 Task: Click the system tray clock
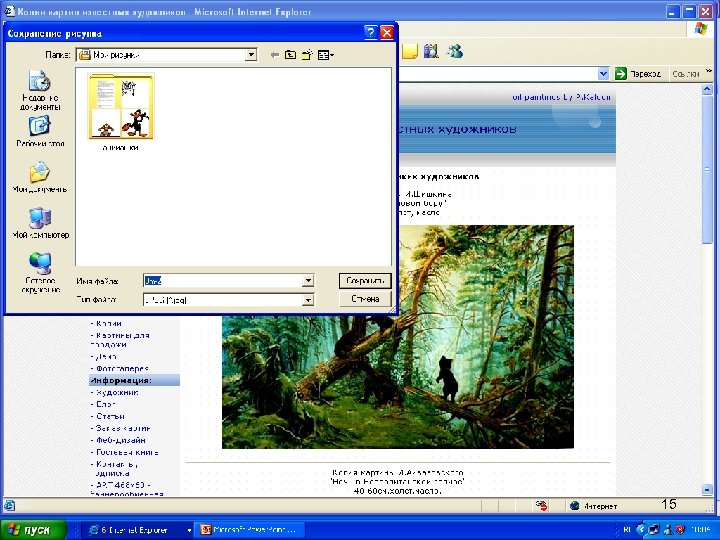[x=702, y=530]
